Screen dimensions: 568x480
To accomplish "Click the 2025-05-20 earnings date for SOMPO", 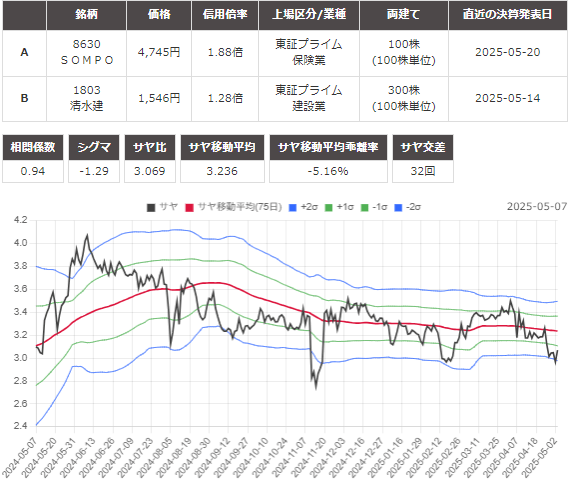I will [x=508, y=53].
